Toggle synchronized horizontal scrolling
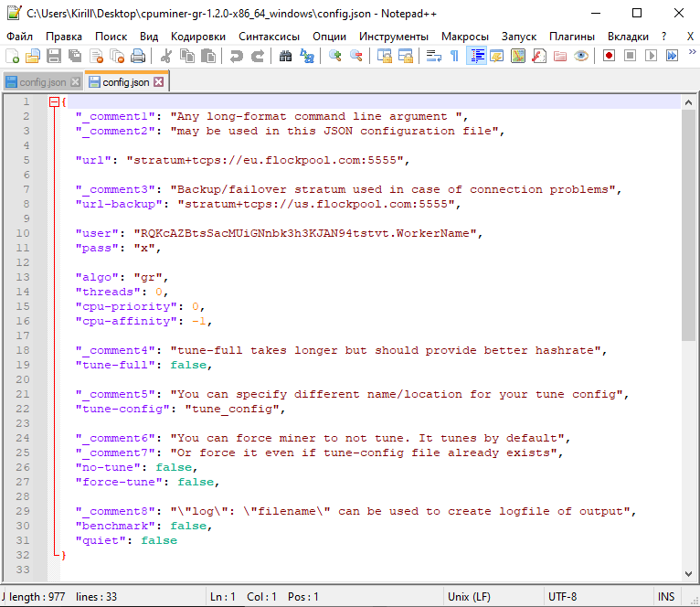The height and width of the screenshot is (607, 700). 406,57
